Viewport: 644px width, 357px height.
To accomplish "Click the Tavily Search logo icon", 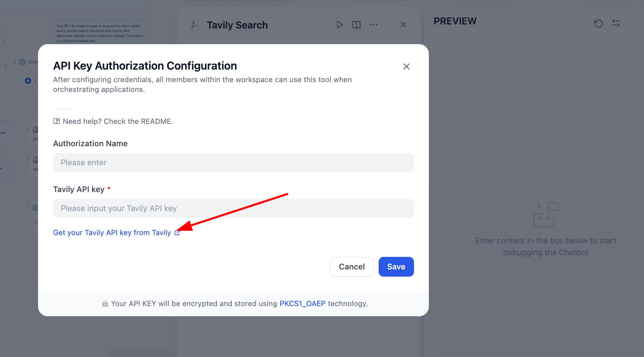I will (195, 25).
